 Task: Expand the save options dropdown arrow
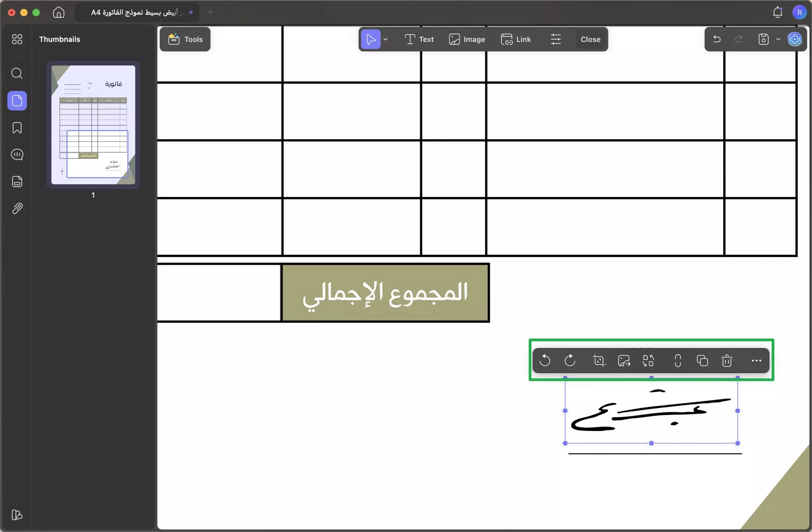pyautogui.click(x=778, y=39)
